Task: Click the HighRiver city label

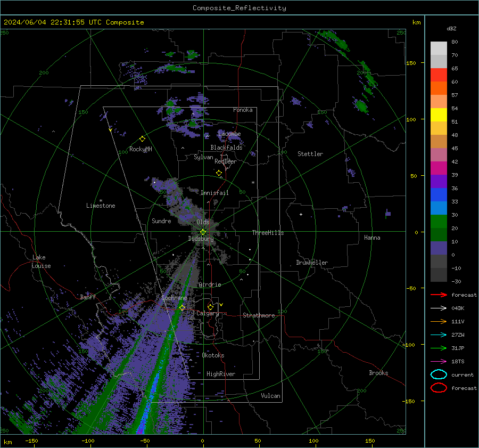Action: point(221,374)
